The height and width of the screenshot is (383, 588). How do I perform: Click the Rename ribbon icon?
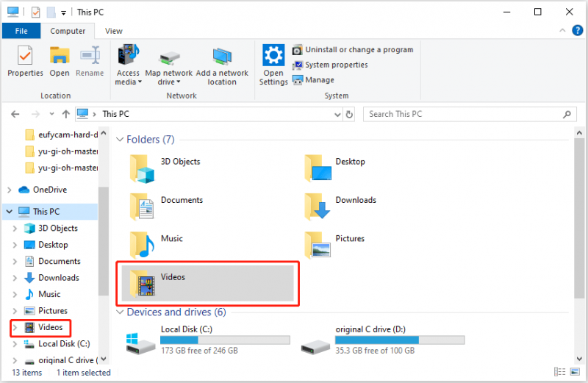pyautogui.click(x=90, y=62)
